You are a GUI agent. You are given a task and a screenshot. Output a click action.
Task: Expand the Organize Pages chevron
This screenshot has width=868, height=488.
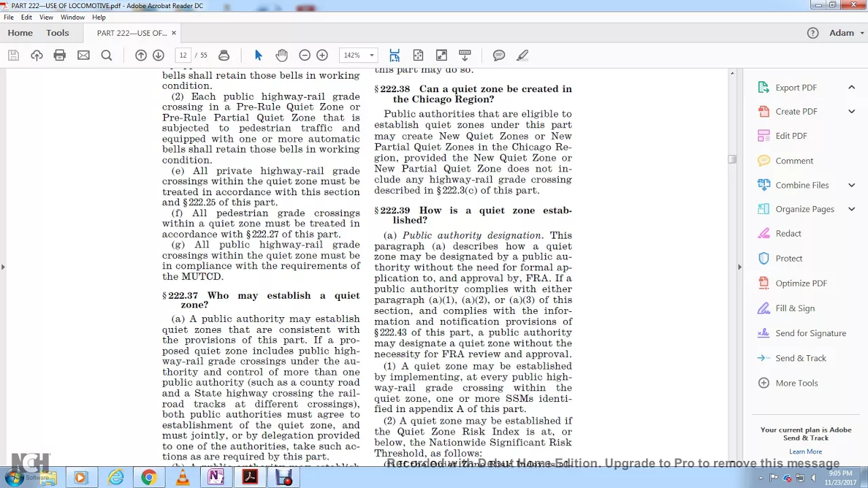(852, 209)
